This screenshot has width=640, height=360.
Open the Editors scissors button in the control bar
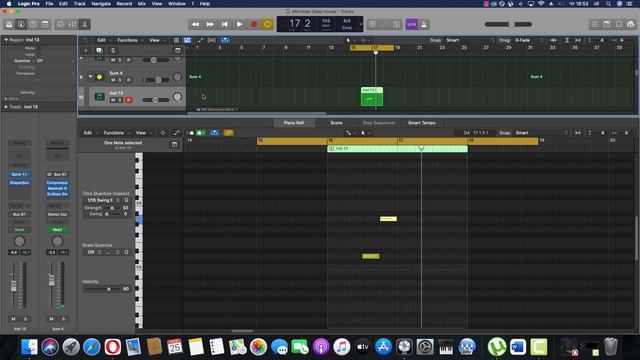click(x=84, y=24)
